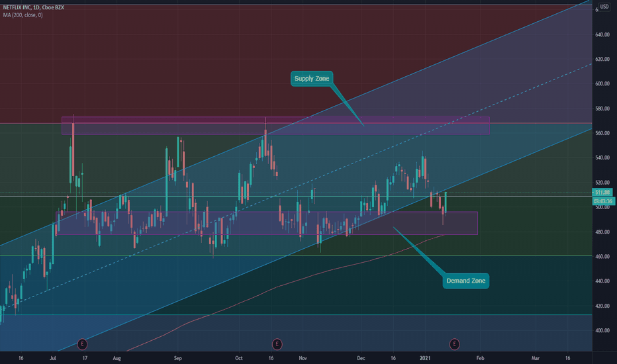Click the 640.00 price axis label

click(x=602, y=34)
